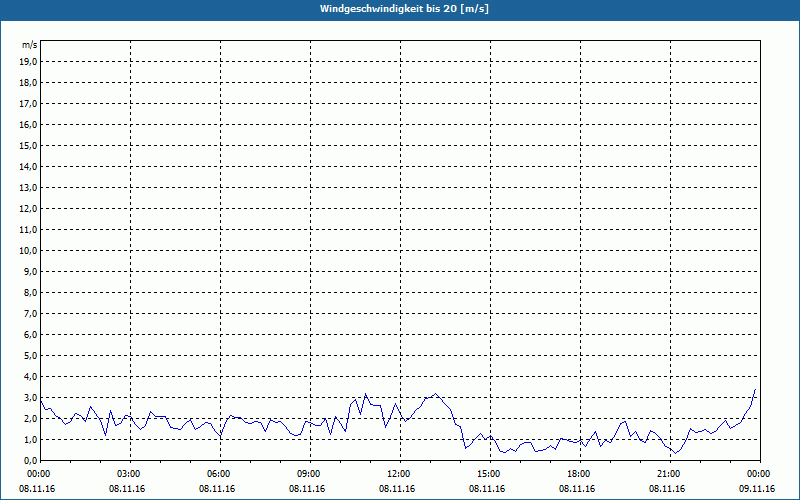Viewport: 800px width, 500px height.
Task: Select the 0,0 y-axis value
Action: (30, 460)
